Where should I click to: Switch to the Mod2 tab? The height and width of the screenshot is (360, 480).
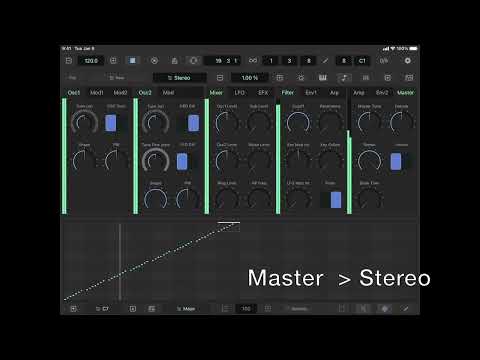(120, 93)
